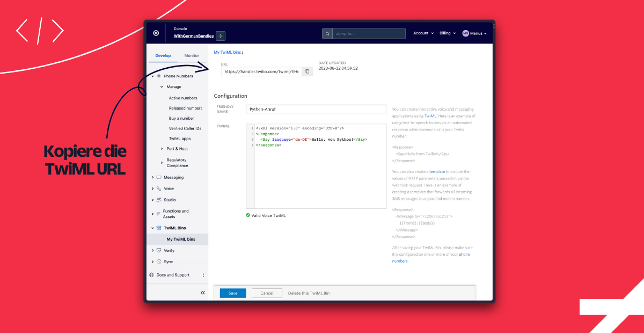This screenshot has width=644, height=333.
Task: Open Active numbers in the sidebar
Action: (183, 98)
